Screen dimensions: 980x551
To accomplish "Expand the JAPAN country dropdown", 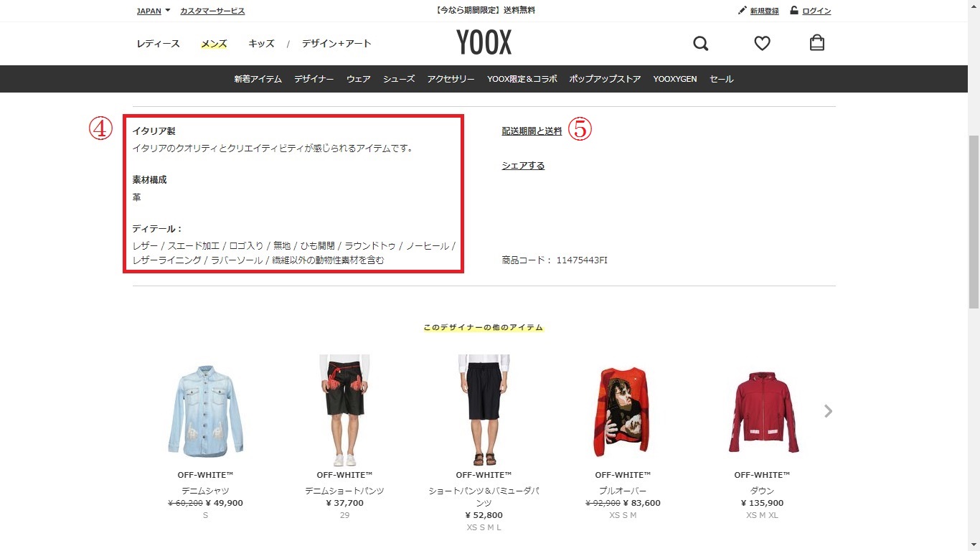I will pyautogui.click(x=154, y=11).
